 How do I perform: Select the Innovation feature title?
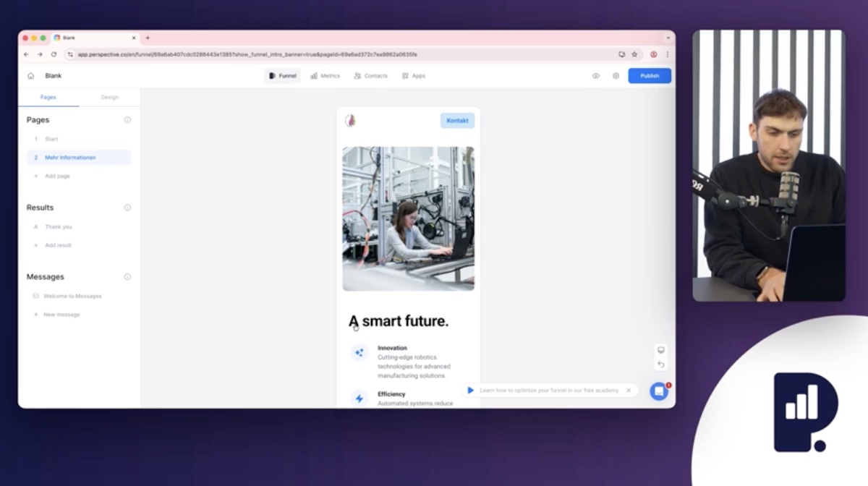(x=392, y=348)
